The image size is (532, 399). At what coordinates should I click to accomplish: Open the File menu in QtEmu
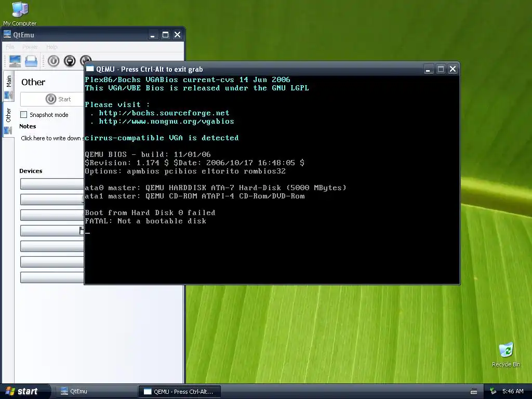(10, 47)
